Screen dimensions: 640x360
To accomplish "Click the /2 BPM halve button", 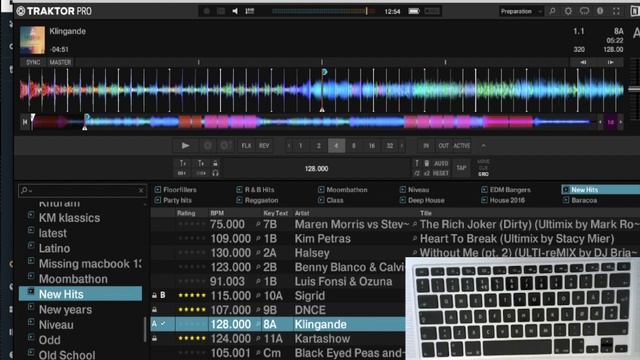I will (417, 173).
